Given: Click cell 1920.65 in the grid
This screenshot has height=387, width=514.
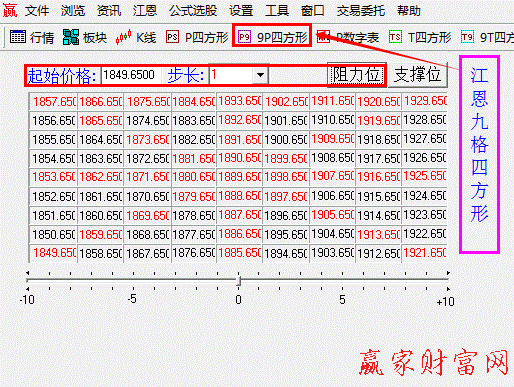Looking at the screenshot, I should [x=378, y=102].
